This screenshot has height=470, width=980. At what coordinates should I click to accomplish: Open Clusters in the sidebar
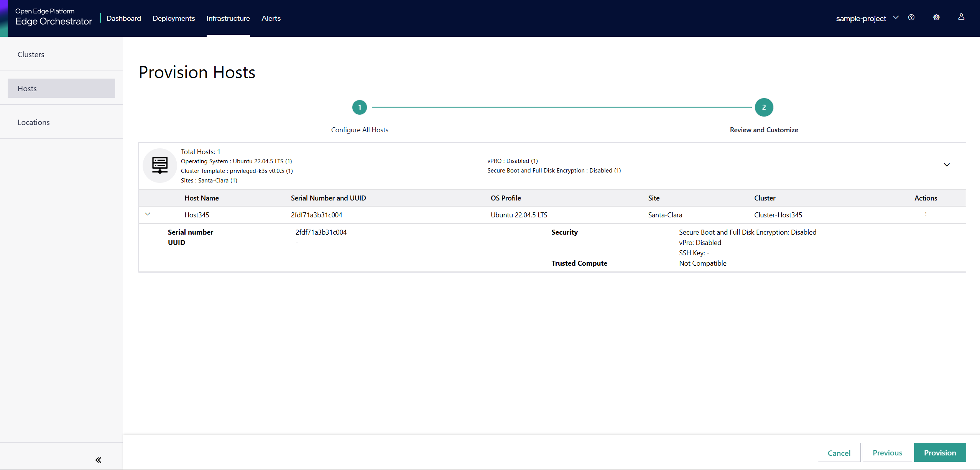[61, 54]
